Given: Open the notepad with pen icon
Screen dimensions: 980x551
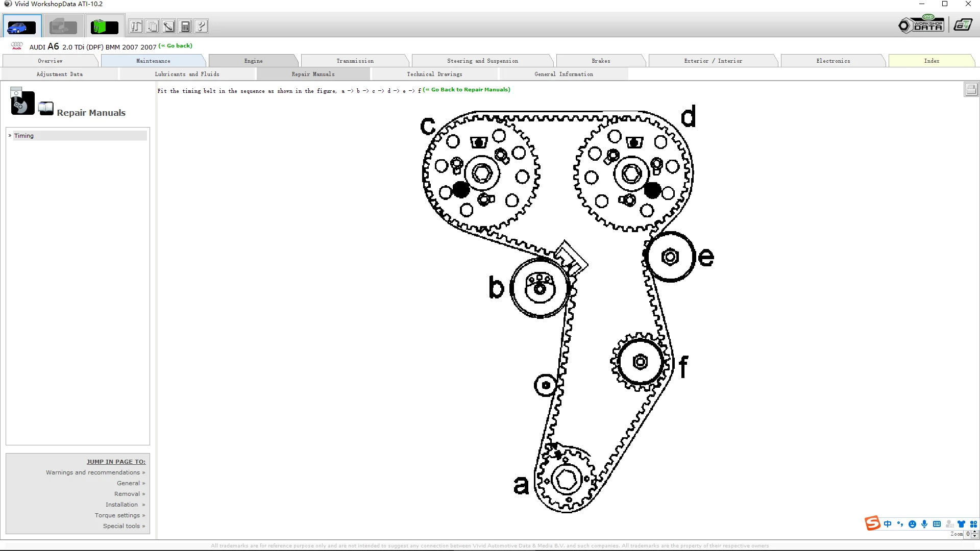Looking at the screenshot, I should (x=168, y=27).
